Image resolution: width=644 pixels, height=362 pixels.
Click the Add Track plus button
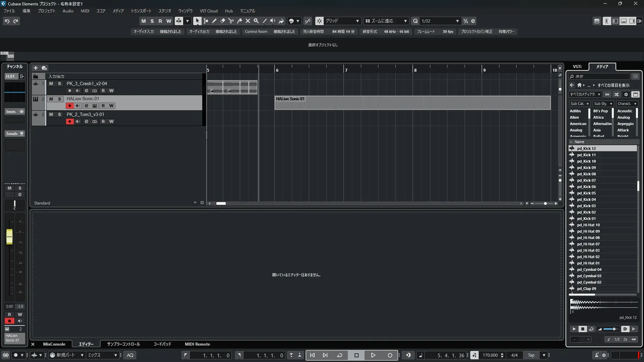(36, 68)
